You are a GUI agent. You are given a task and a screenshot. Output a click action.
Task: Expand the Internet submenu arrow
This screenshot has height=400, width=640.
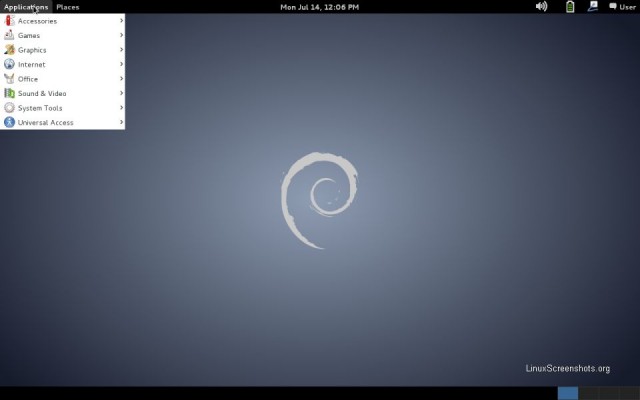pos(121,64)
